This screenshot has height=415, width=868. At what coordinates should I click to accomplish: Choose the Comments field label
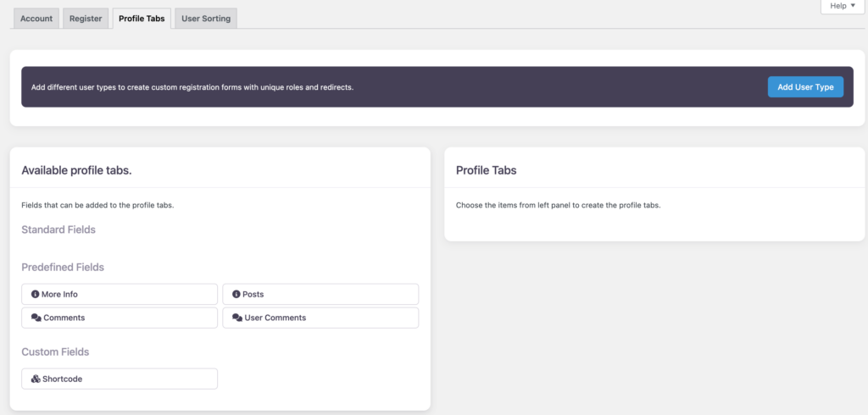(x=64, y=318)
